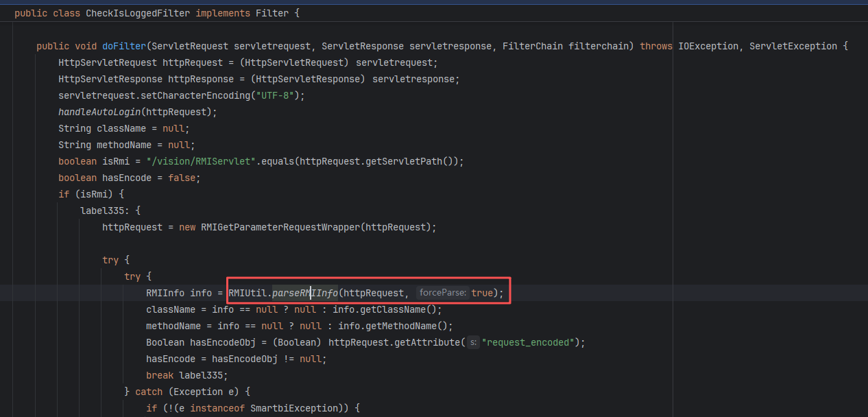Click the hasEncodeObj variable declaration

pos(219,342)
